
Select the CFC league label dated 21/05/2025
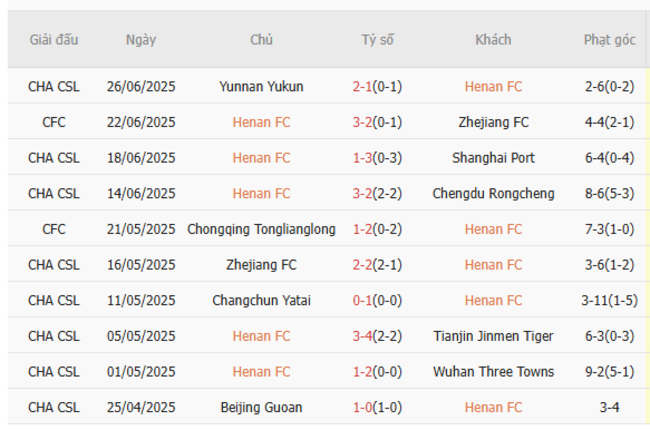tap(54, 229)
